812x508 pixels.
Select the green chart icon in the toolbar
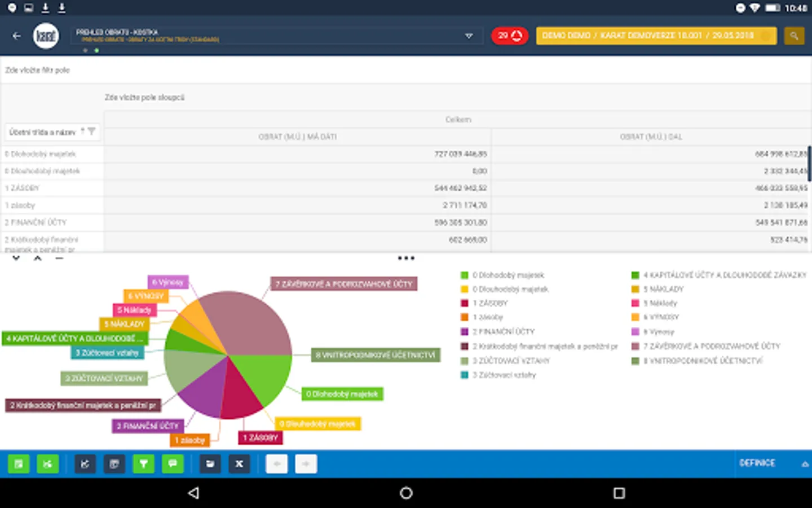point(48,464)
